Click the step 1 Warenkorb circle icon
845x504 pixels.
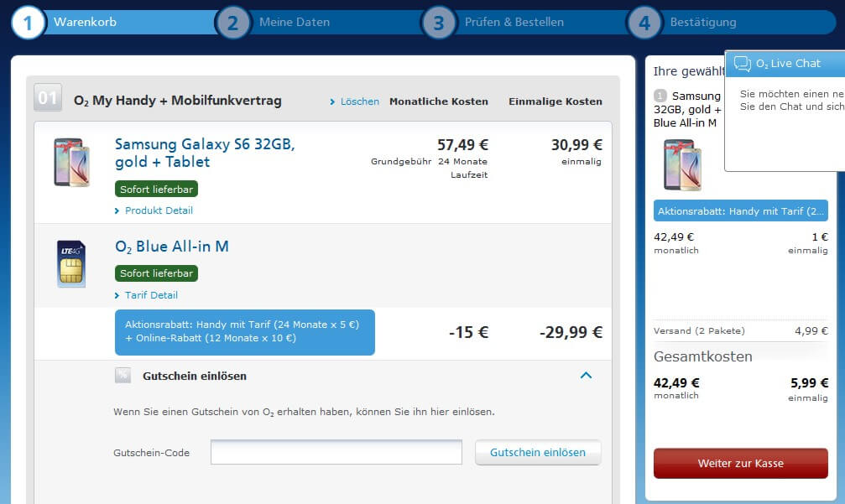click(x=28, y=23)
